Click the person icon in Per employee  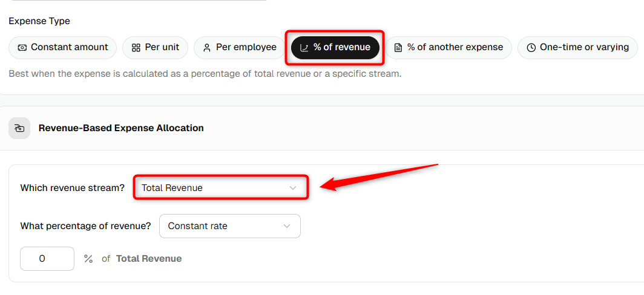(207, 48)
